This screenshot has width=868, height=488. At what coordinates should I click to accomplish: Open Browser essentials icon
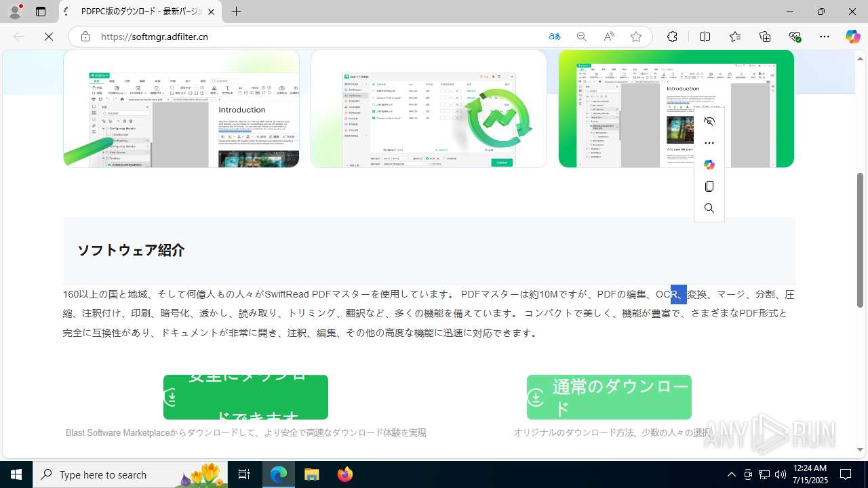(x=795, y=37)
